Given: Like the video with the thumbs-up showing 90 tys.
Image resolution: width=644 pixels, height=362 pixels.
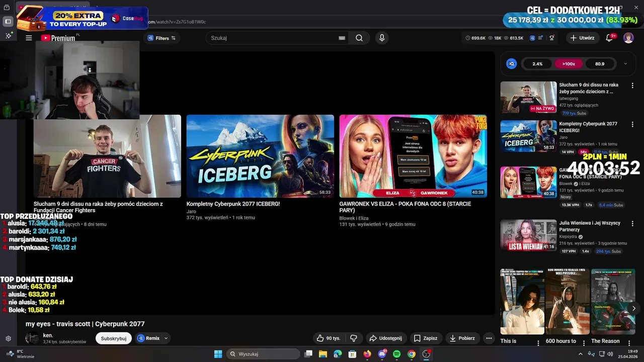Looking at the screenshot, I should (328, 338).
